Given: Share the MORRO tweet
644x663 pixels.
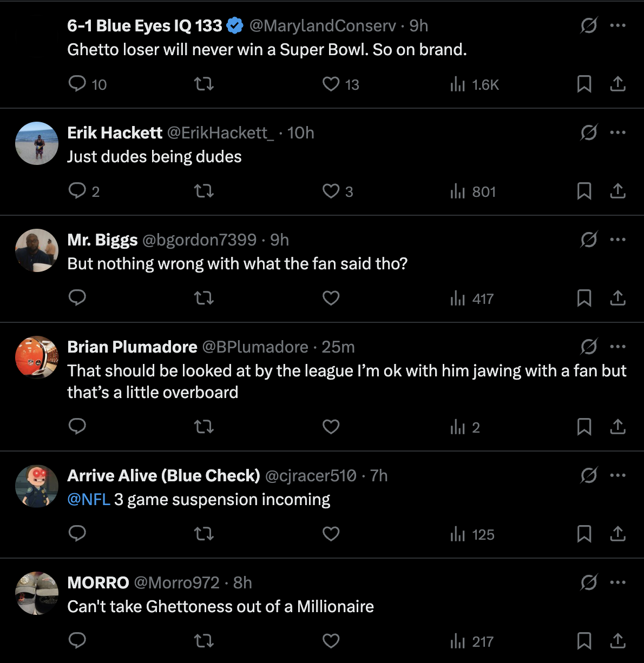Looking at the screenshot, I should 617,641.
